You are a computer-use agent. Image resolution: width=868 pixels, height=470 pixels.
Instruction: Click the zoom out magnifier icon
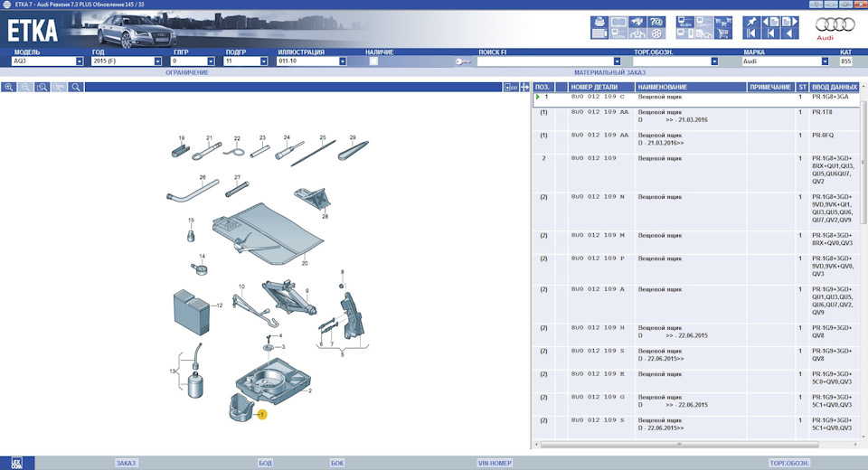pyautogui.click(x=25, y=87)
